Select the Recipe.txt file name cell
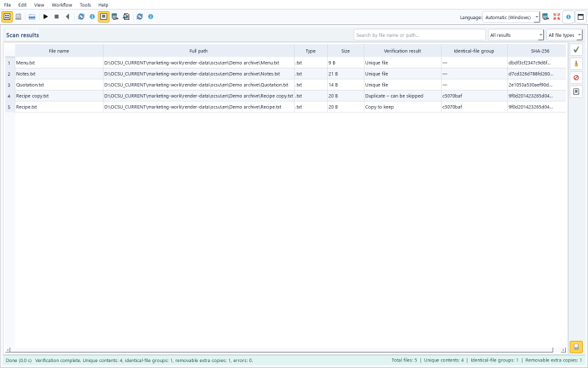Screen dimensions: 588x368 [59, 107]
